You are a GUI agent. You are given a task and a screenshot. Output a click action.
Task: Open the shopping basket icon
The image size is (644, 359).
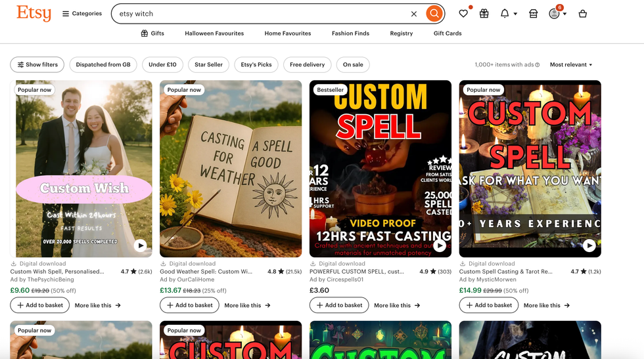(x=582, y=14)
